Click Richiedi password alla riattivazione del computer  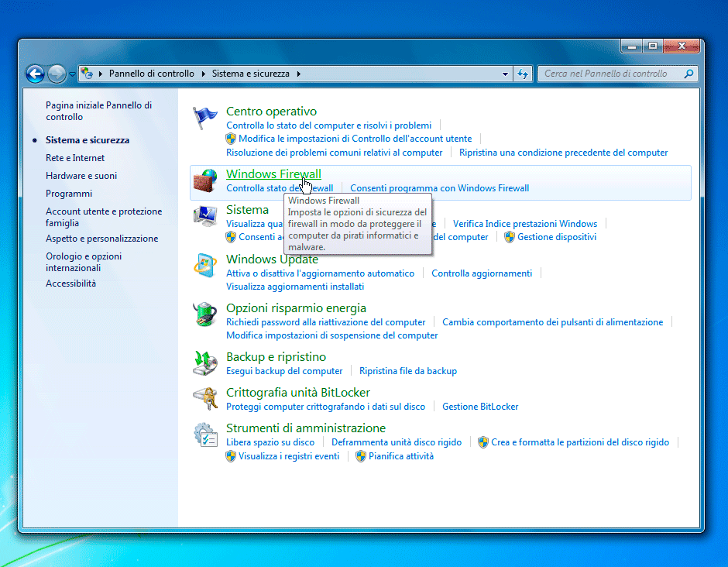325,322
